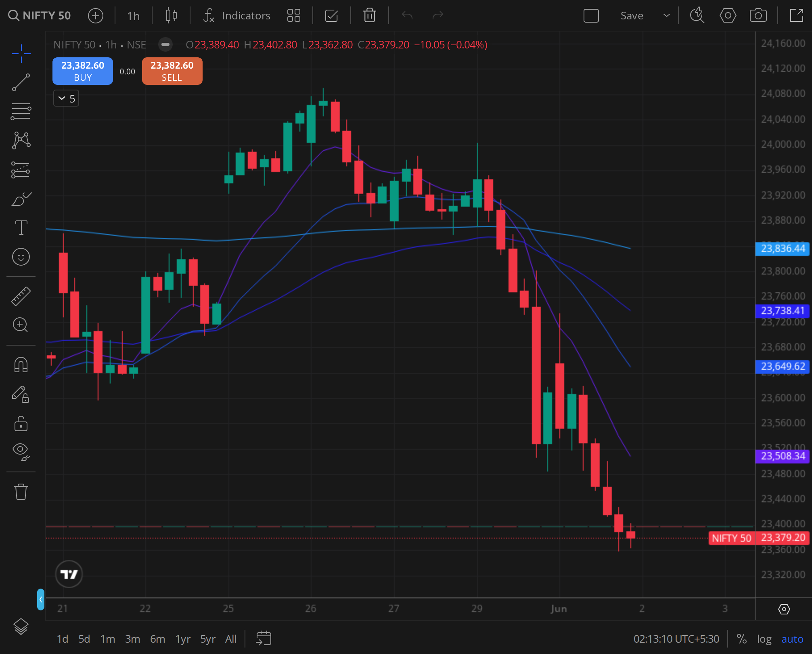
Task: Click the trash icon in top toolbar
Action: pyautogui.click(x=370, y=16)
